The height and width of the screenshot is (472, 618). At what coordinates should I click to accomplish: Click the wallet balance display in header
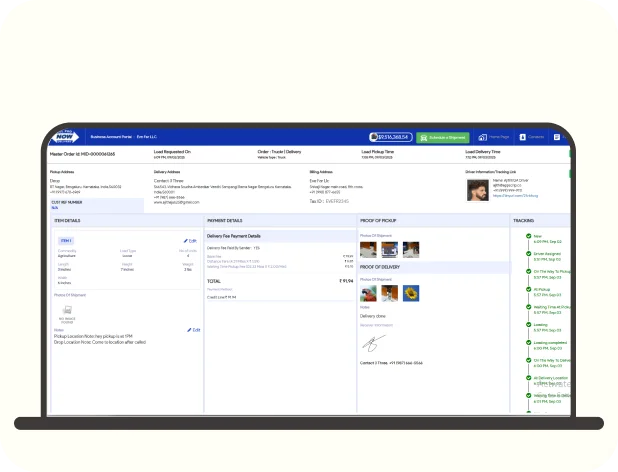click(x=389, y=137)
